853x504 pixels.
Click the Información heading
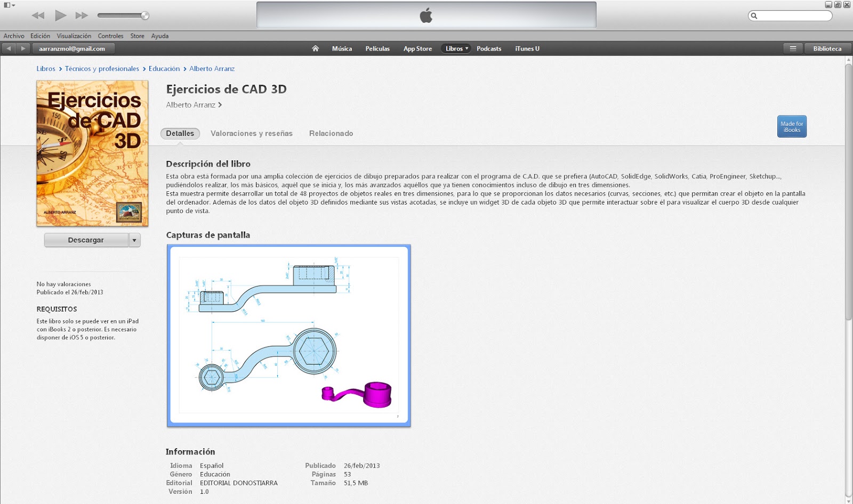(x=190, y=452)
